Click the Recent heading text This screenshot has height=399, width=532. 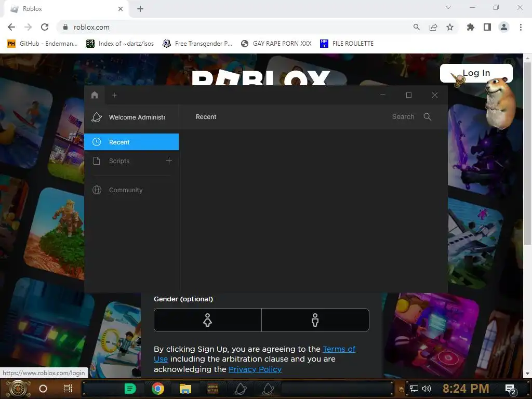click(206, 117)
